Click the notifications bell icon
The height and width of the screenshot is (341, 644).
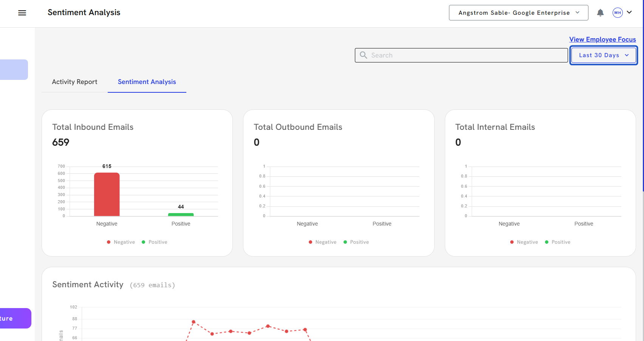click(600, 13)
